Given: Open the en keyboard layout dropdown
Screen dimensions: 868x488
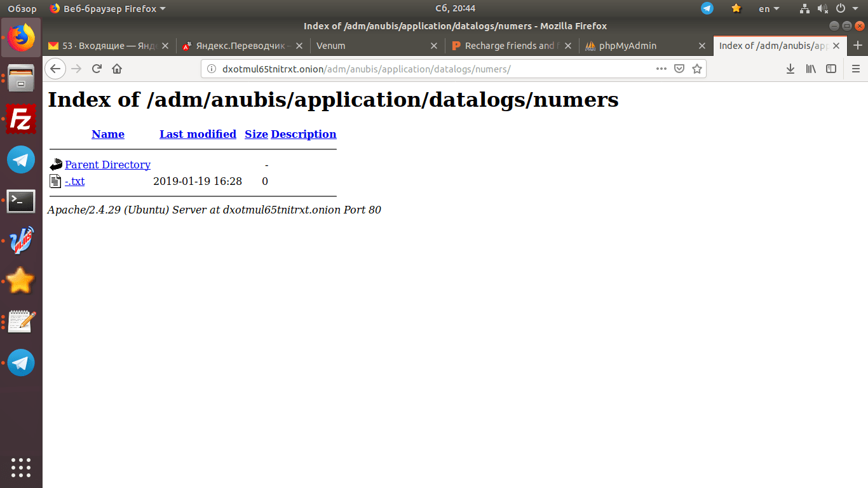Looking at the screenshot, I should click(x=769, y=8).
